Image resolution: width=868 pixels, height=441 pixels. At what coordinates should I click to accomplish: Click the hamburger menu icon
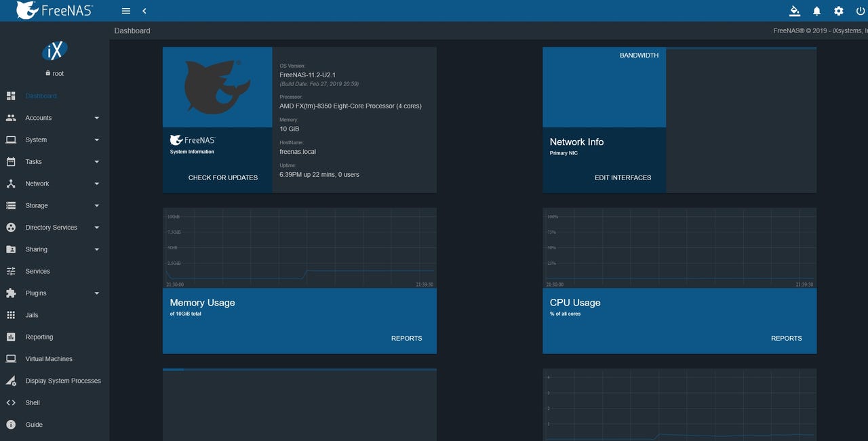125,10
